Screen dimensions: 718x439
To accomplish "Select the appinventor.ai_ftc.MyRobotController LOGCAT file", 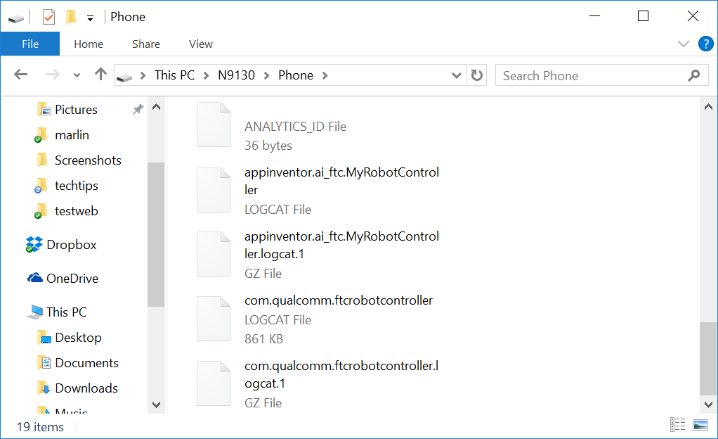I will click(318, 190).
